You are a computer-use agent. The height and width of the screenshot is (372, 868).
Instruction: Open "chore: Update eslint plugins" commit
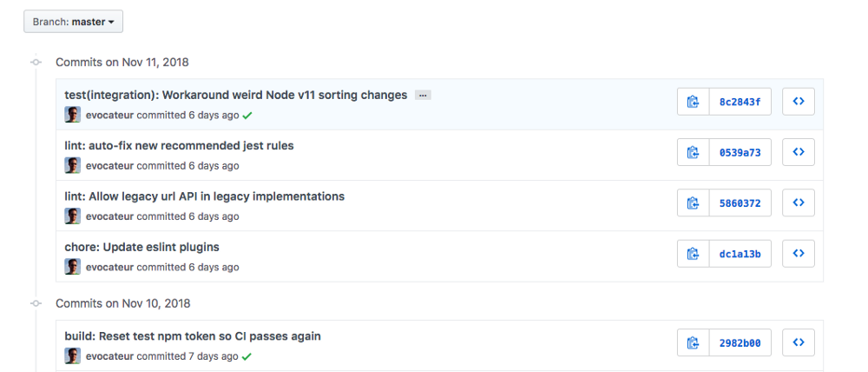click(141, 247)
